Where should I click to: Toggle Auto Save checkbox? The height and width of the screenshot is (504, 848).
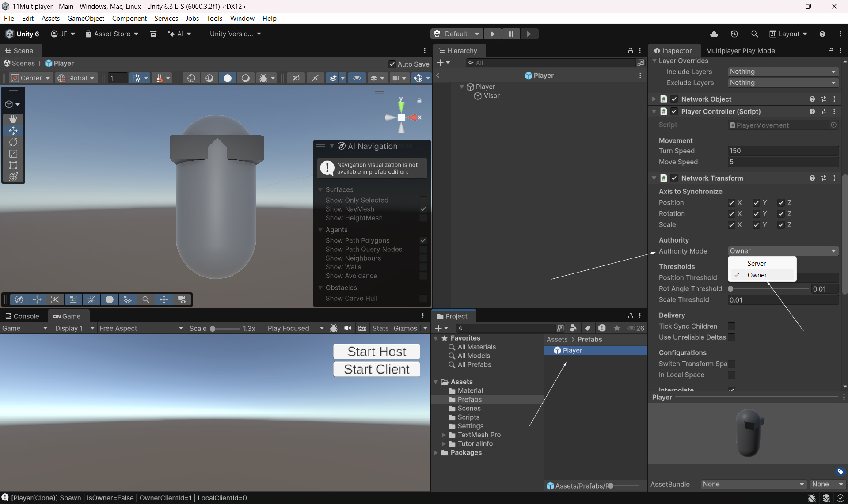coord(392,64)
